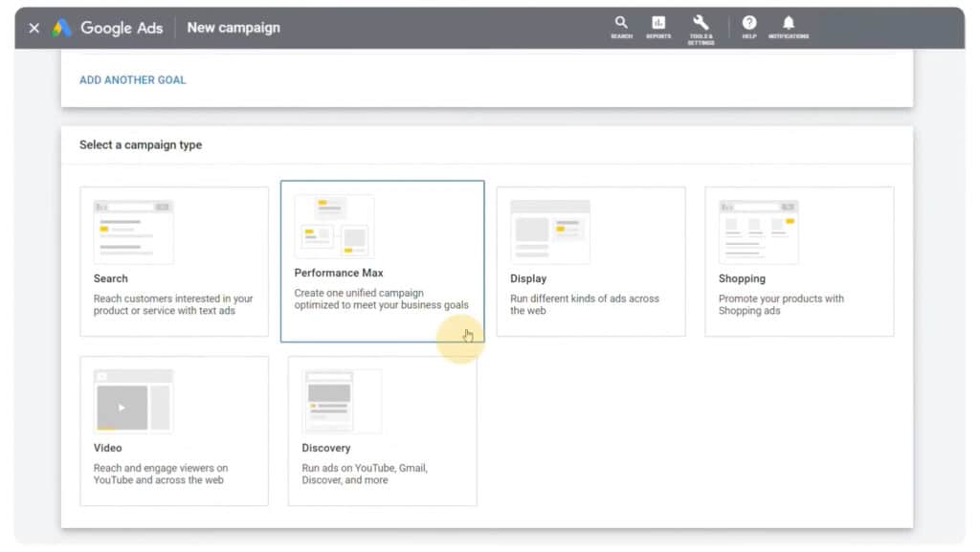980x552 pixels.
Task: Select the Video campaign type card
Action: (x=174, y=431)
